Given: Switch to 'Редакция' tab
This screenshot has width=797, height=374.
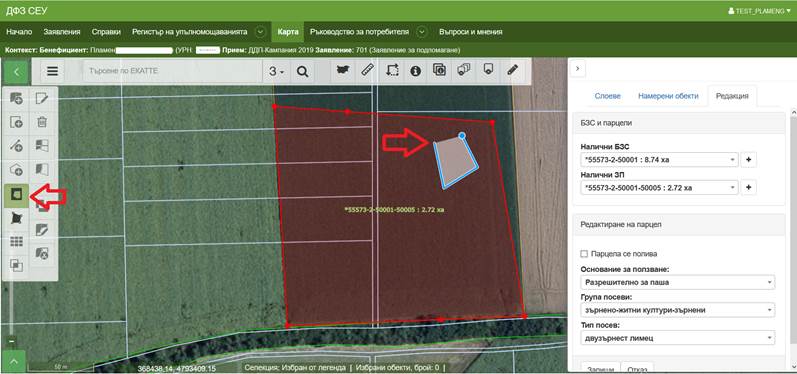Looking at the screenshot, I should point(731,96).
